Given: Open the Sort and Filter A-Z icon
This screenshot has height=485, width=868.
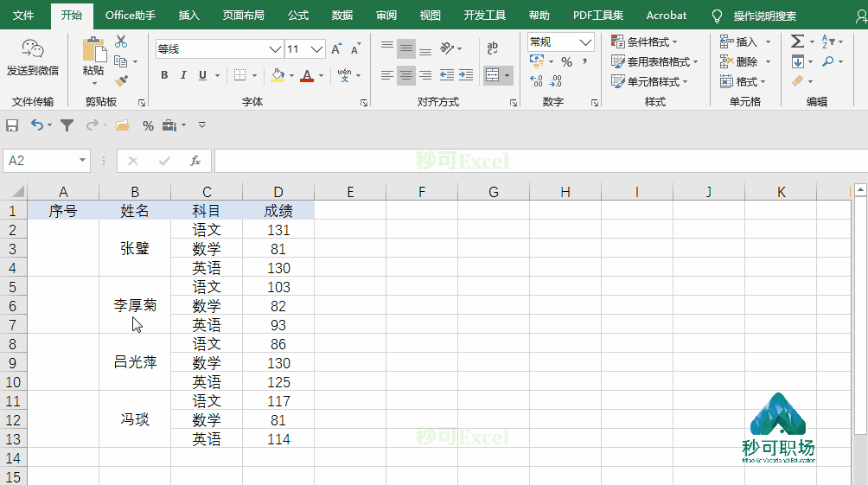Looking at the screenshot, I should (827, 41).
